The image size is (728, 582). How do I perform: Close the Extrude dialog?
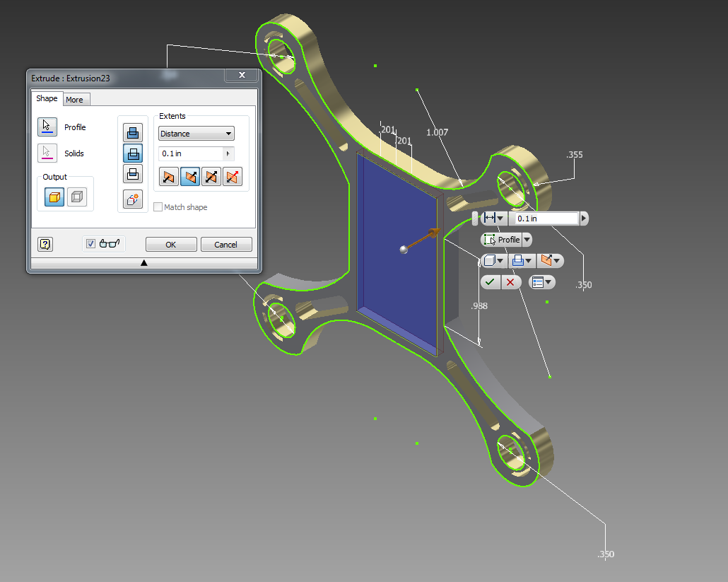point(242,75)
